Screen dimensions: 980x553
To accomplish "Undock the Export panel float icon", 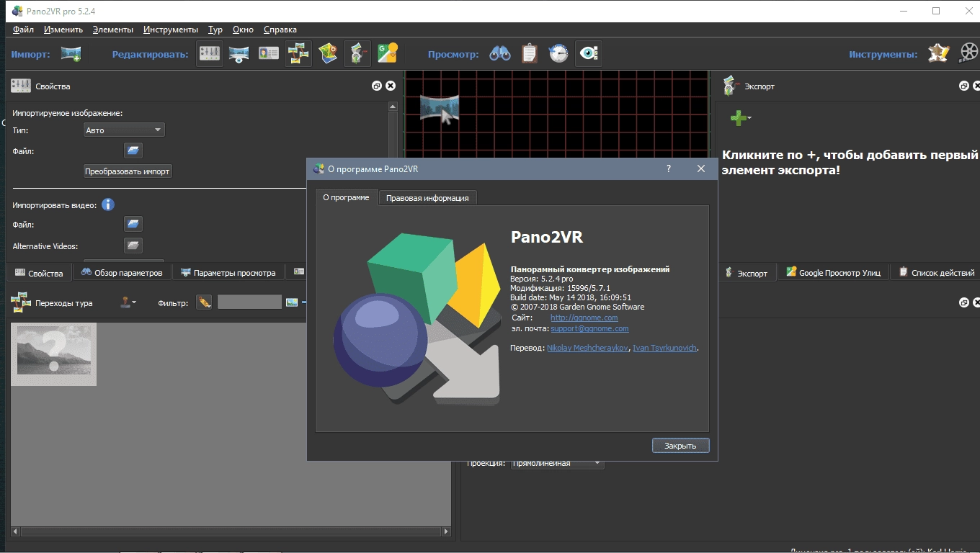I will click(x=964, y=86).
